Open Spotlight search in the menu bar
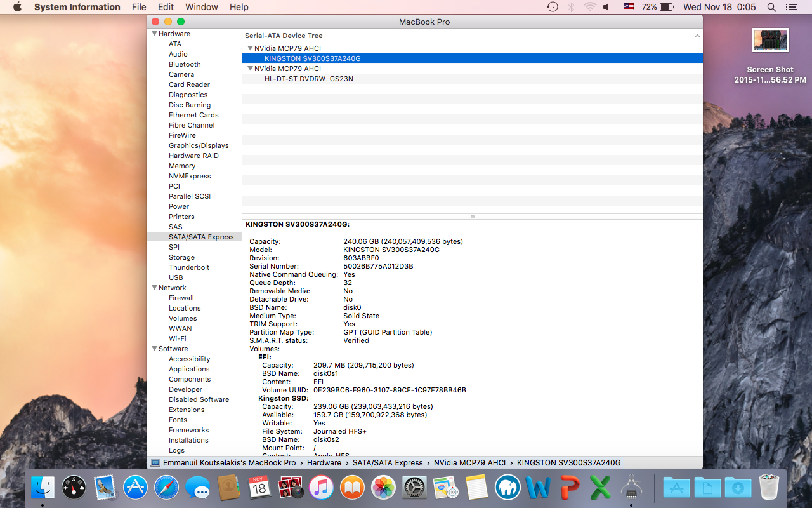812x508 pixels. click(x=771, y=7)
